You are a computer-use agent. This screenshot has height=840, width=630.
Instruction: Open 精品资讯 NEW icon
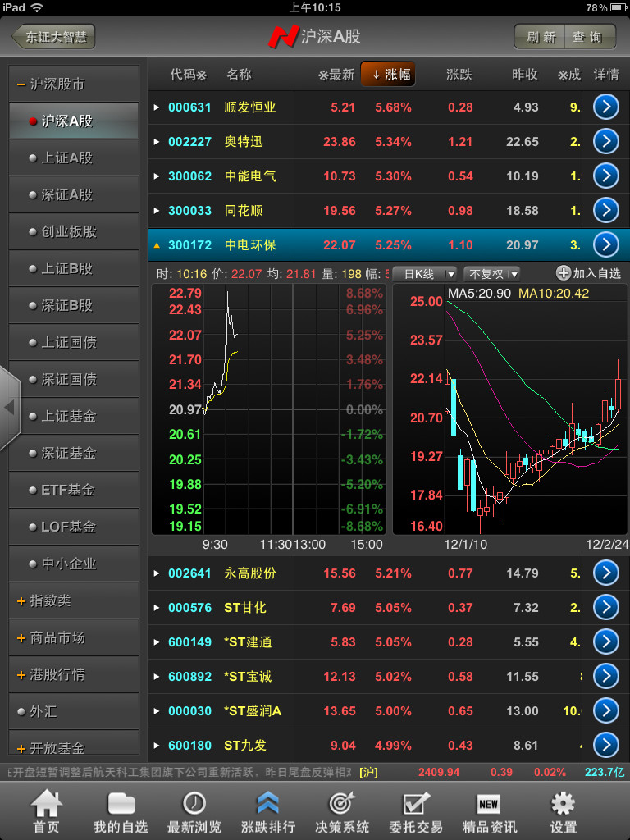pyautogui.click(x=489, y=811)
